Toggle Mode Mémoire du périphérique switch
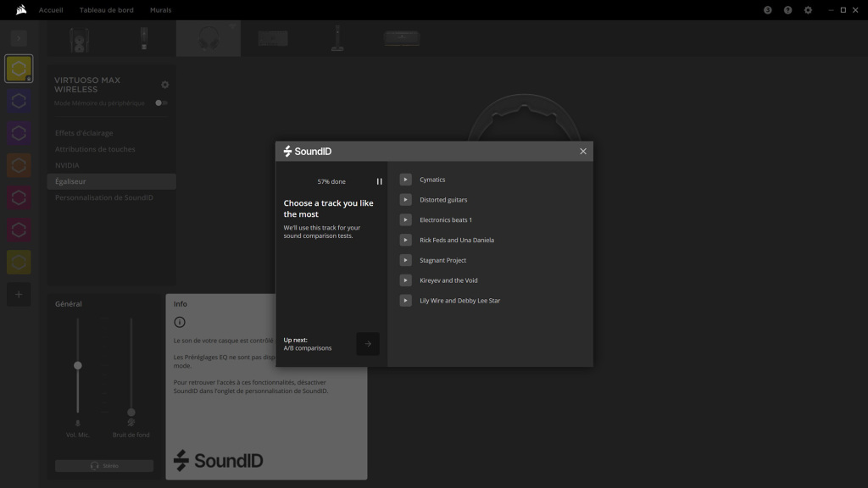 pyautogui.click(x=161, y=103)
